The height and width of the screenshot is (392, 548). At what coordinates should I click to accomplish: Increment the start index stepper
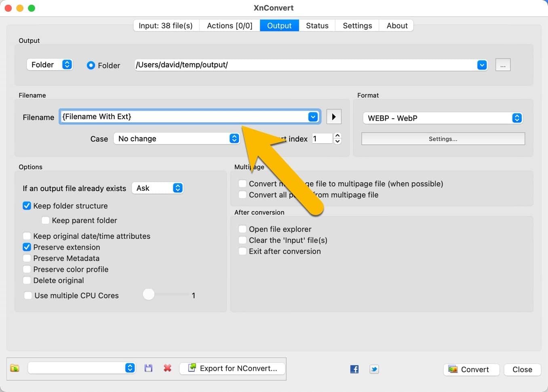pyautogui.click(x=338, y=136)
